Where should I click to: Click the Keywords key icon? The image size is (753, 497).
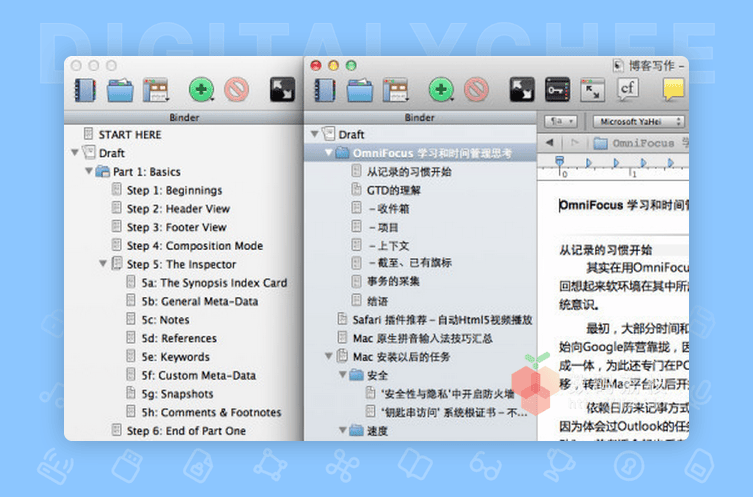pyautogui.click(x=558, y=90)
